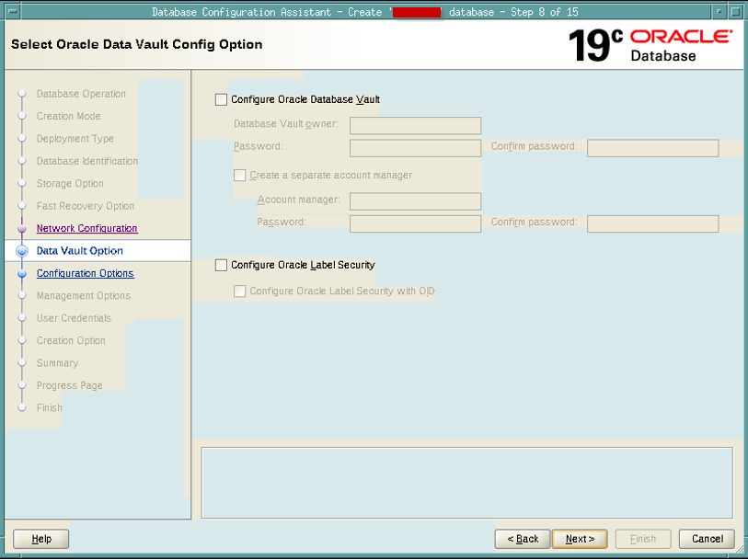Screen dimensions: 748x560
Task: Cancel the database creation wizard
Action: click(x=707, y=539)
